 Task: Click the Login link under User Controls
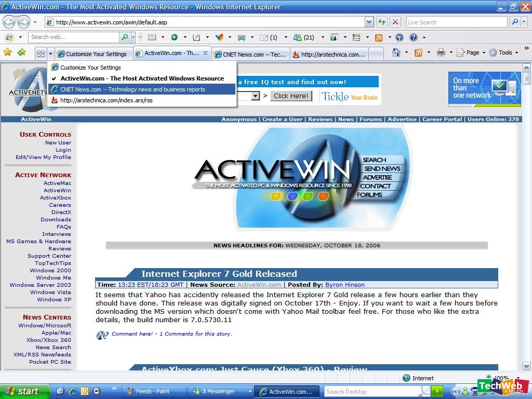[63, 150]
